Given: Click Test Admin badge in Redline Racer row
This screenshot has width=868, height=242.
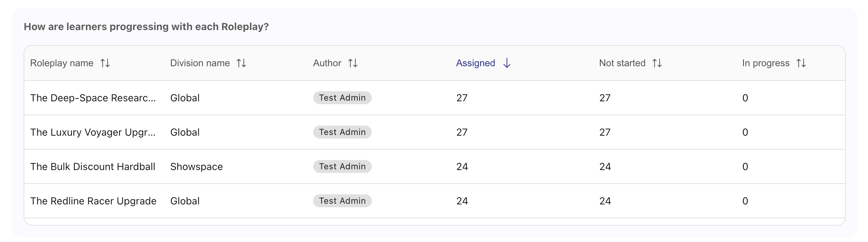Looking at the screenshot, I should (x=342, y=201).
